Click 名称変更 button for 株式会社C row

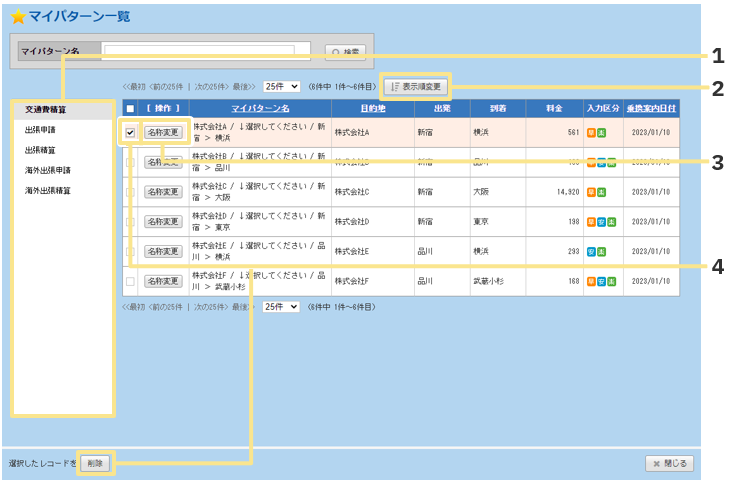pyautogui.click(x=163, y=192)
